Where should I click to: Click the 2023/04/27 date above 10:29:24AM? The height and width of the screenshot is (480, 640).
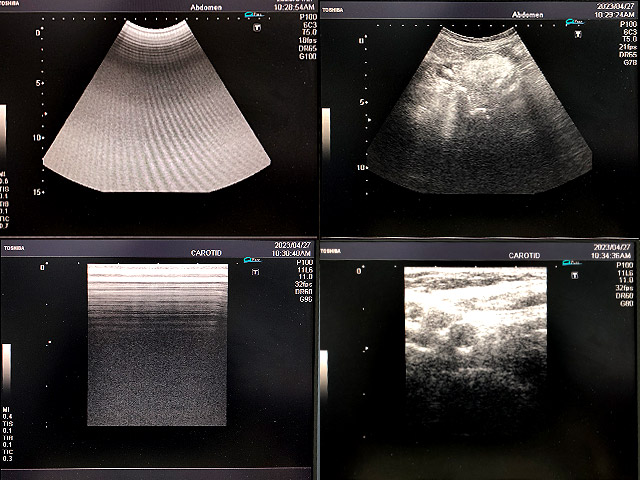click(616, 7)
